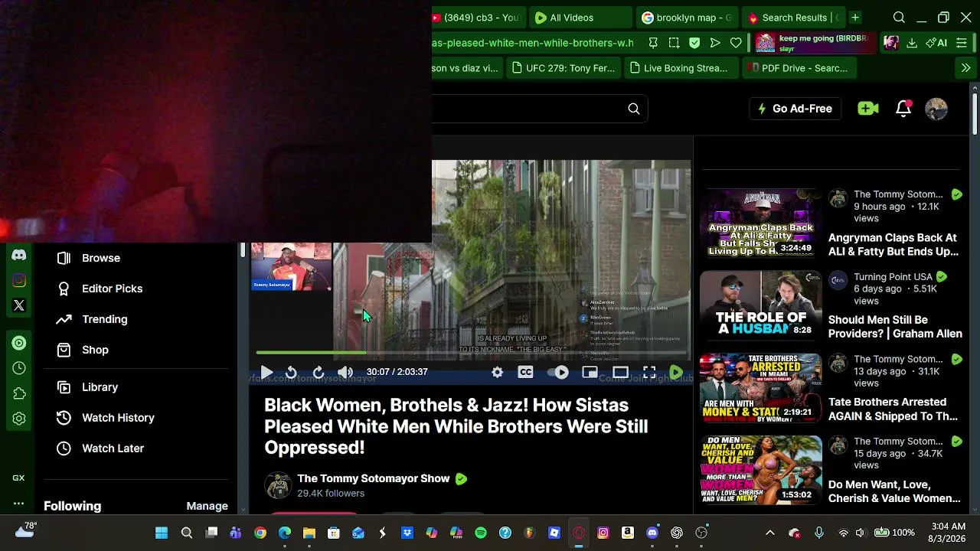Expand hidden bookmarks with double chevron
980x551 pixels.
[x=965, y=68]
